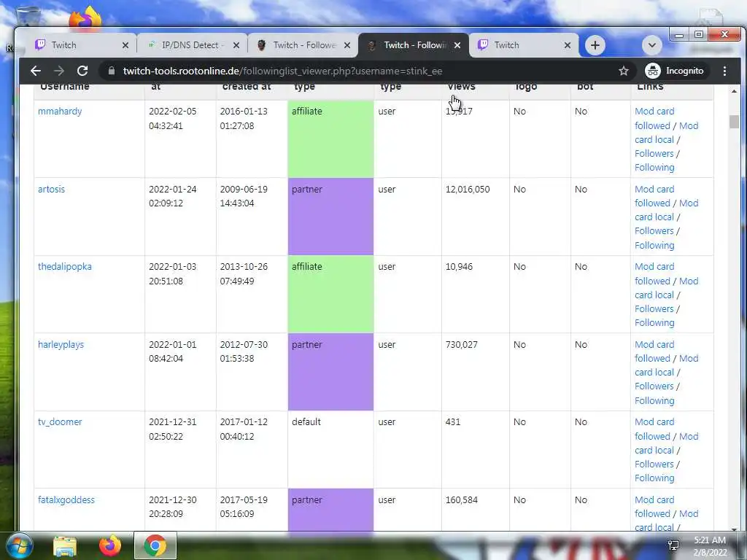Open the Chrome three-dot menu
This screenshot has height=560, width=747.
click(x=724, y=71)
